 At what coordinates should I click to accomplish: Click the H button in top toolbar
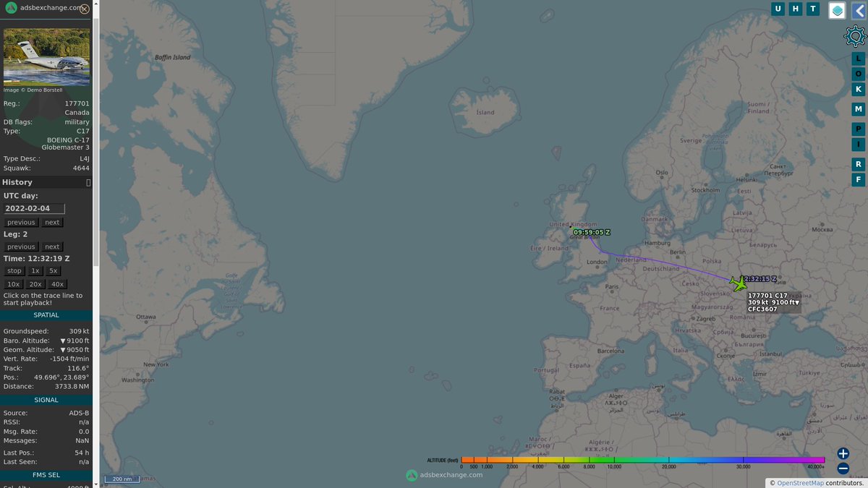[x=796, y=9]
